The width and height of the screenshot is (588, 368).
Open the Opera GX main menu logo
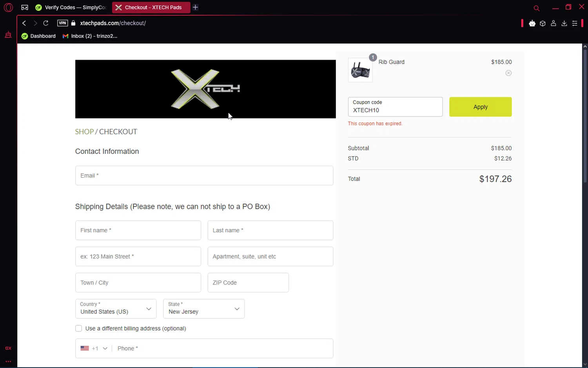click(x=8, y=7)
